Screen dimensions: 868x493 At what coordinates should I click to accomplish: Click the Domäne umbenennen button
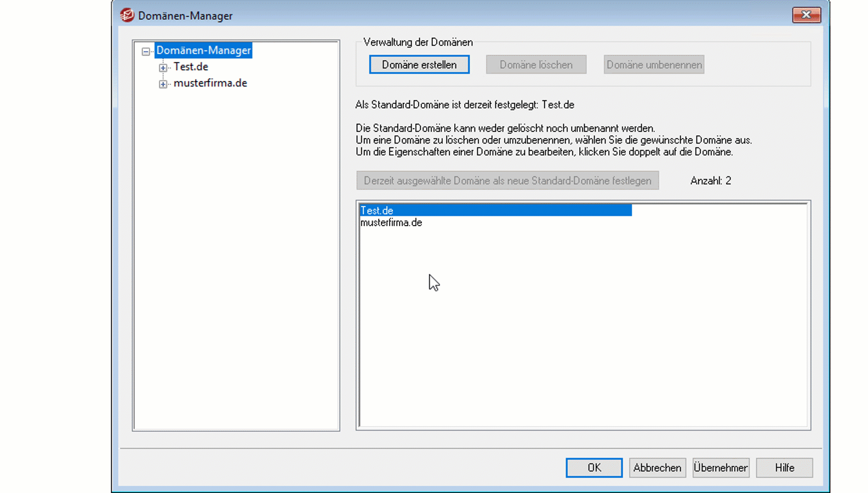pos(654,65)
